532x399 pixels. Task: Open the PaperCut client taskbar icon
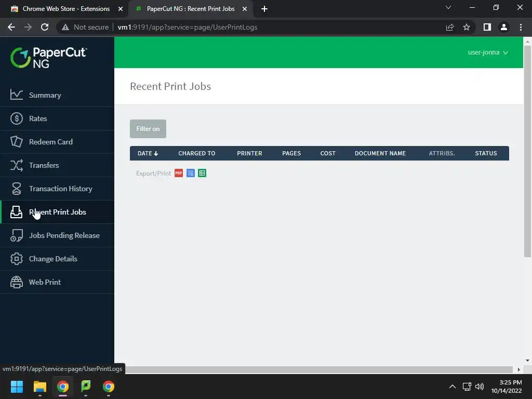(x=86, y=386)
